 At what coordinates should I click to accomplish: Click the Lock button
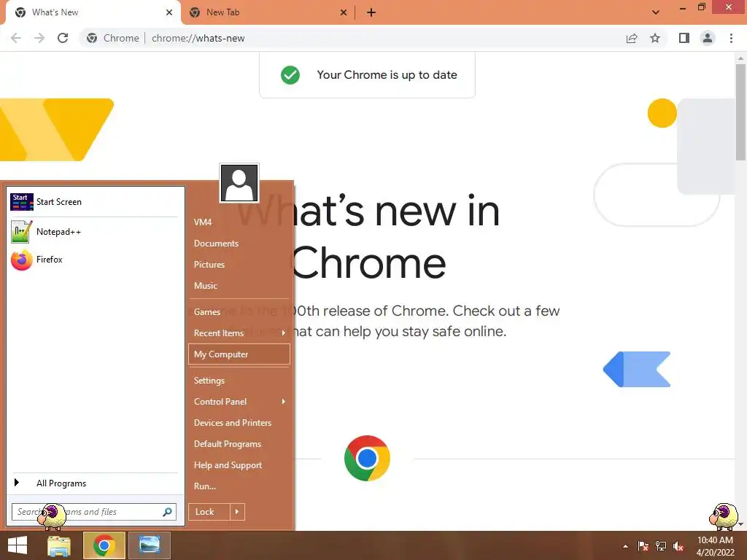point(209,512)
